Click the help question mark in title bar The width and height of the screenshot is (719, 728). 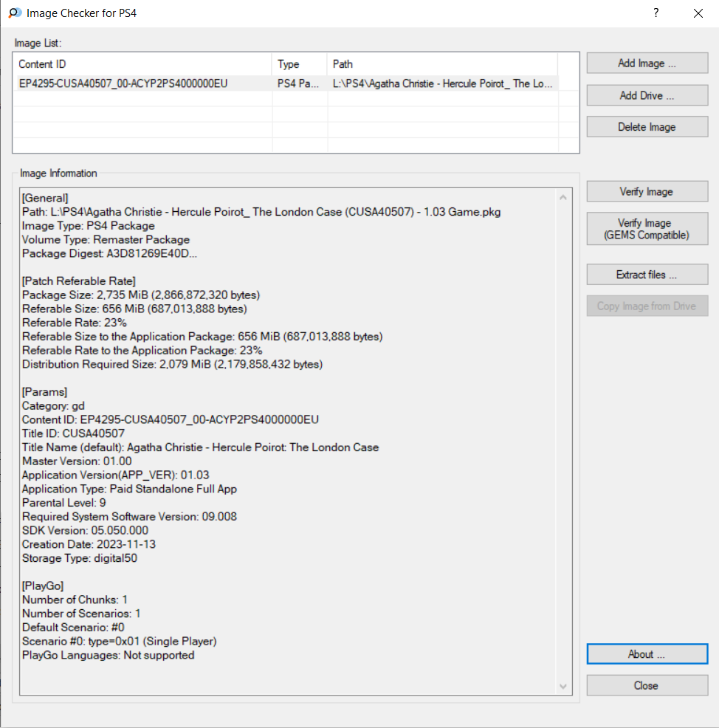tap(656, 13)
